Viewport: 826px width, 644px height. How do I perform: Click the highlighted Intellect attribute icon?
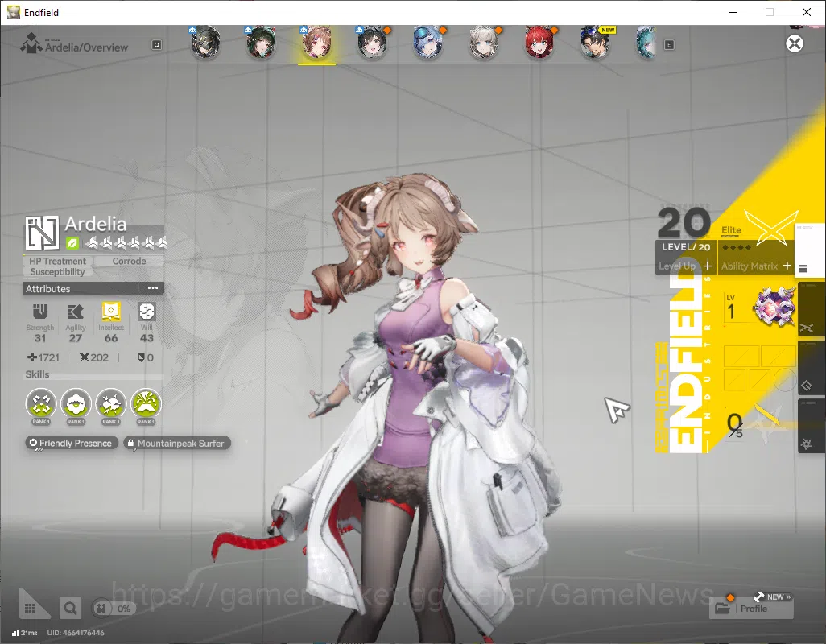point(110,312)
